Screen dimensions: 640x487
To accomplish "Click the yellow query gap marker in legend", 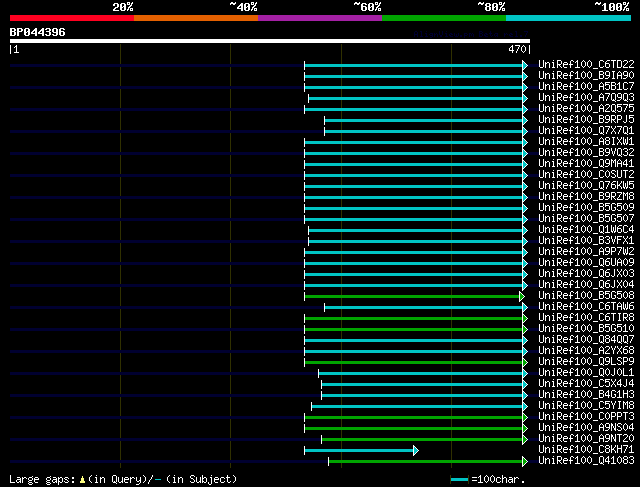I will click(x=82, y=480).
